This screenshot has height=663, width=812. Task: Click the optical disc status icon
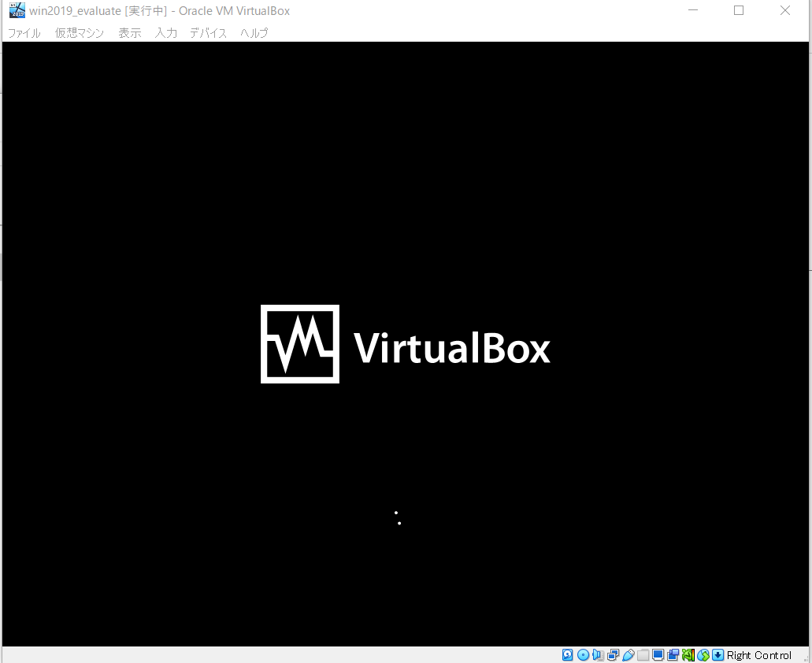coord(583,654)
